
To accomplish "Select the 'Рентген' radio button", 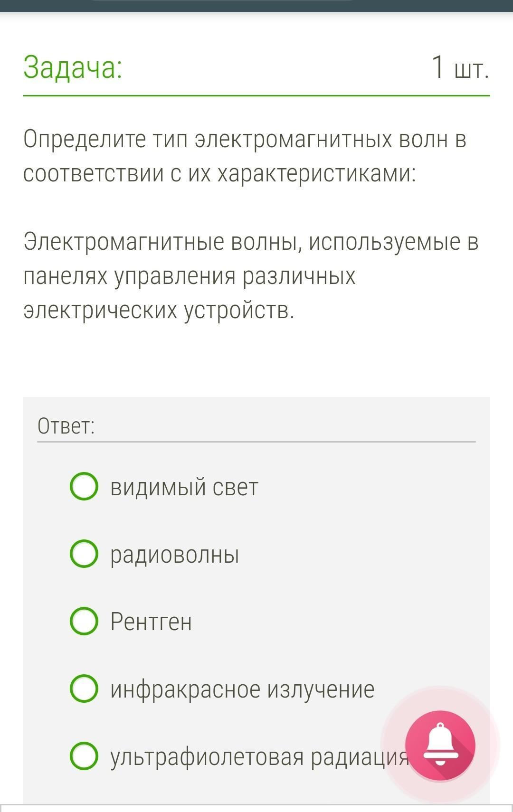I will click(84, 621).
